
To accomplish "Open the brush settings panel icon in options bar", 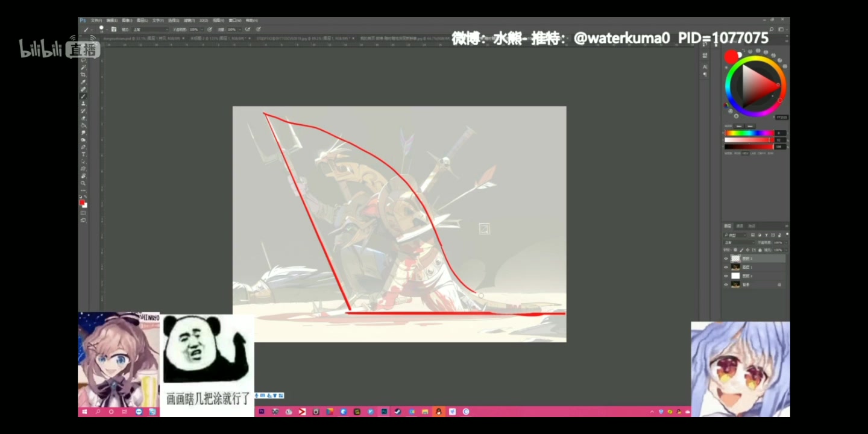I will [114, 30].
